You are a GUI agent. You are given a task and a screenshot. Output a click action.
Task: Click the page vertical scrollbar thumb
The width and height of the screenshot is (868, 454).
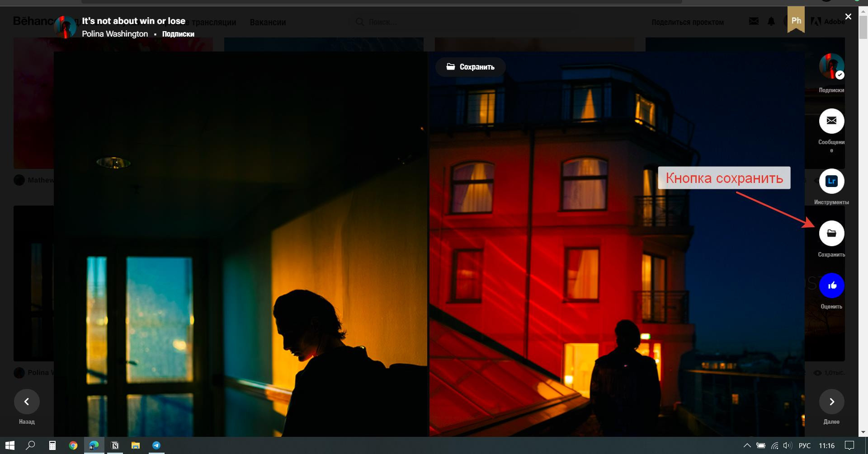tap(863, 27)
